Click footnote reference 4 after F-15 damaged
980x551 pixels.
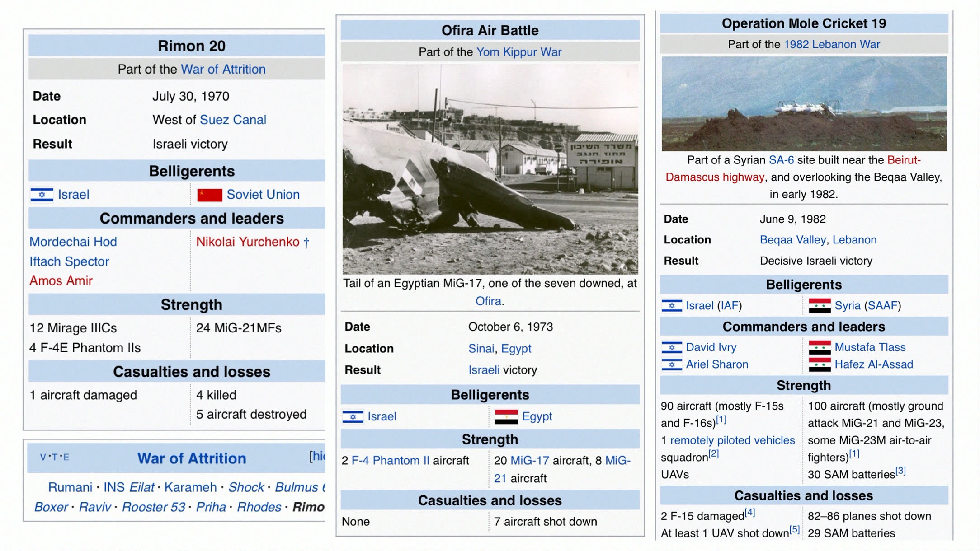[750, 512]
